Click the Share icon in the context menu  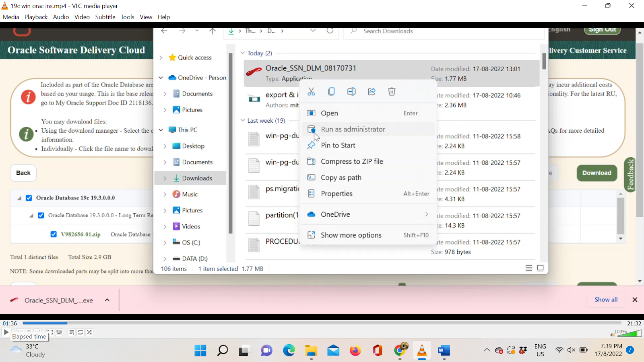tap(372, 92)
